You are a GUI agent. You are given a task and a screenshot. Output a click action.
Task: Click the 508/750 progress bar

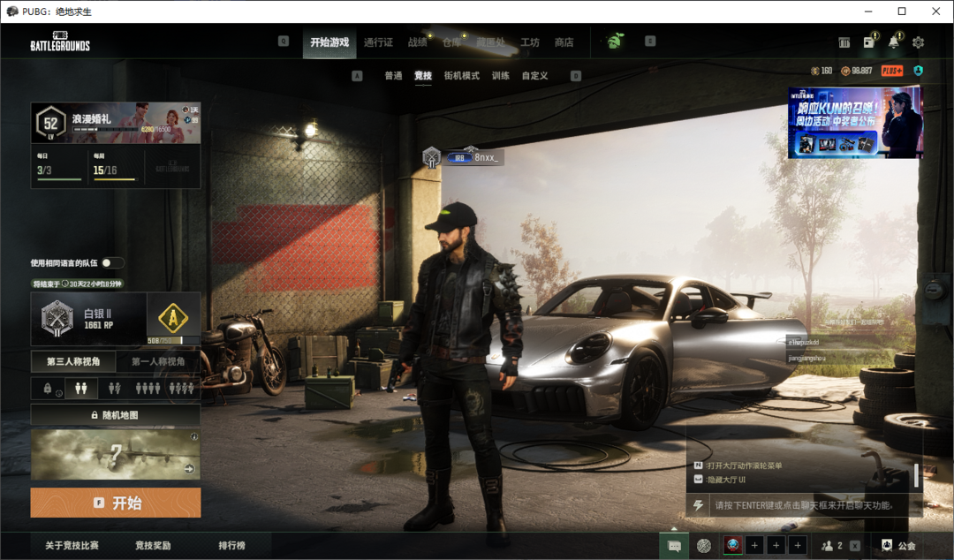click(x=173, y=340)
